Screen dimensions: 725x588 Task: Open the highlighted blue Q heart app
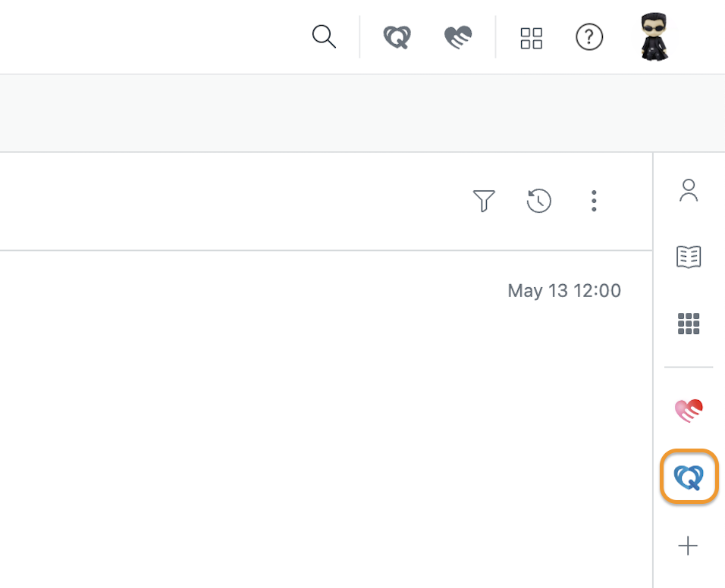point(689,476)
